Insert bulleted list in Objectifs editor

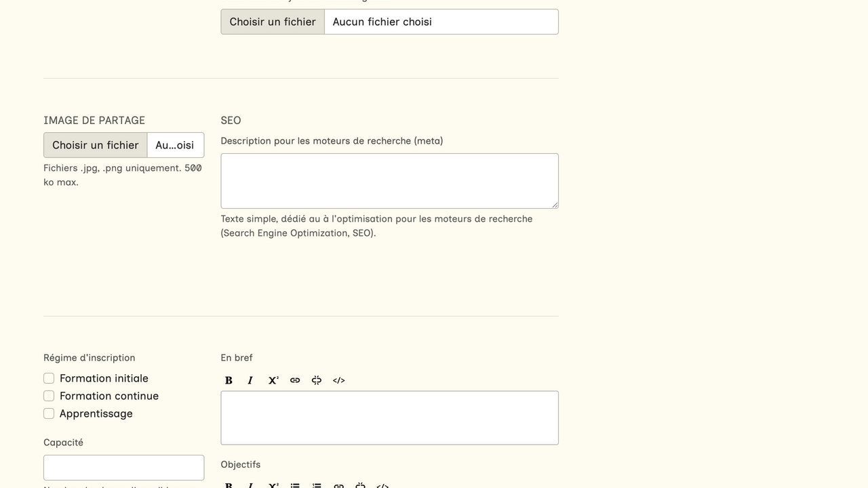pos(295,485)
